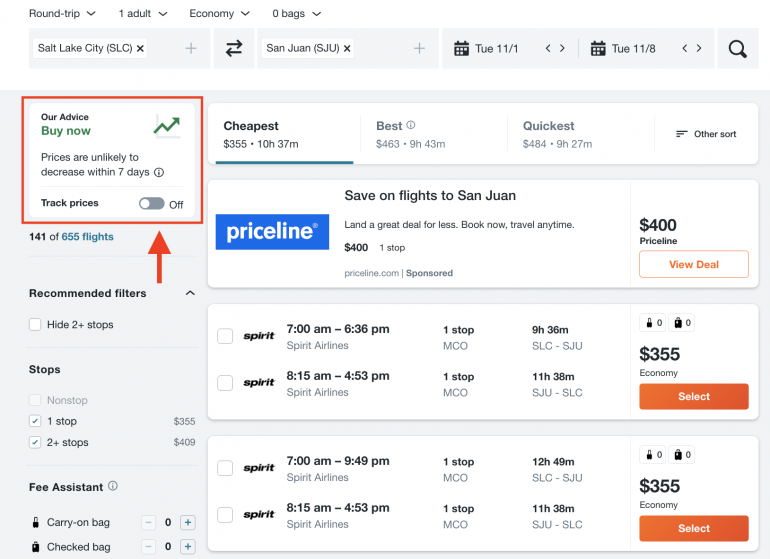Screen dimensions: 770x559
Task: Uncheck the 1 stop filter
Action: (36, 422)
